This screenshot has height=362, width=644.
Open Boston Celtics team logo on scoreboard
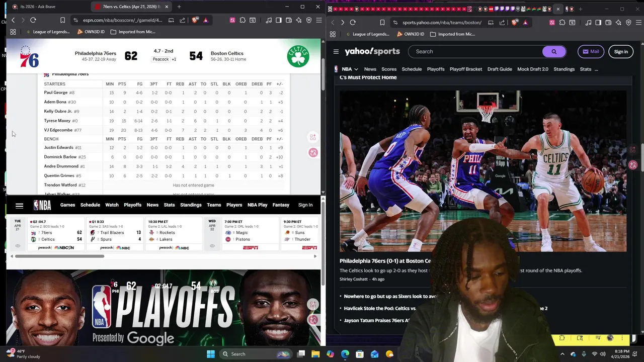pos(298,56)
